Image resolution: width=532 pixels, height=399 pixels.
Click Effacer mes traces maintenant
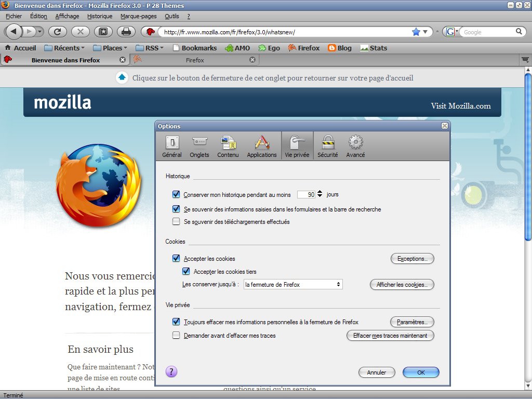[390, 335]
